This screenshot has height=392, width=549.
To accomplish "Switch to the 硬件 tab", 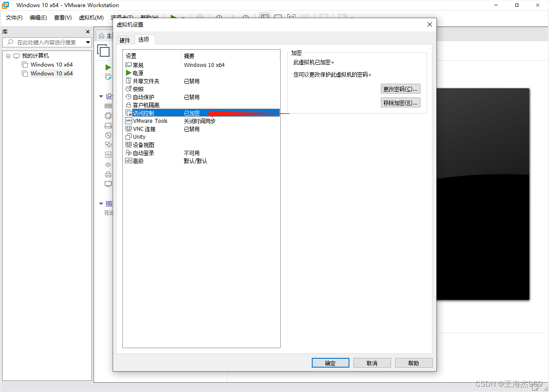I will click(125, 40).
